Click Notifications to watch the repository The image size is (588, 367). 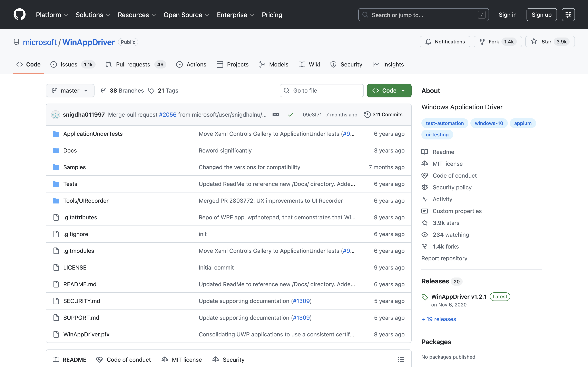click(445, 42)
